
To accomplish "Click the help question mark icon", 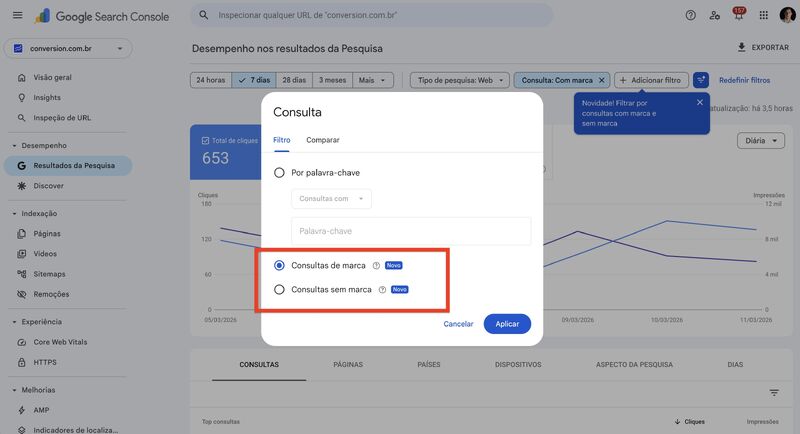I will pyautogui.click(x=690, y=15).
